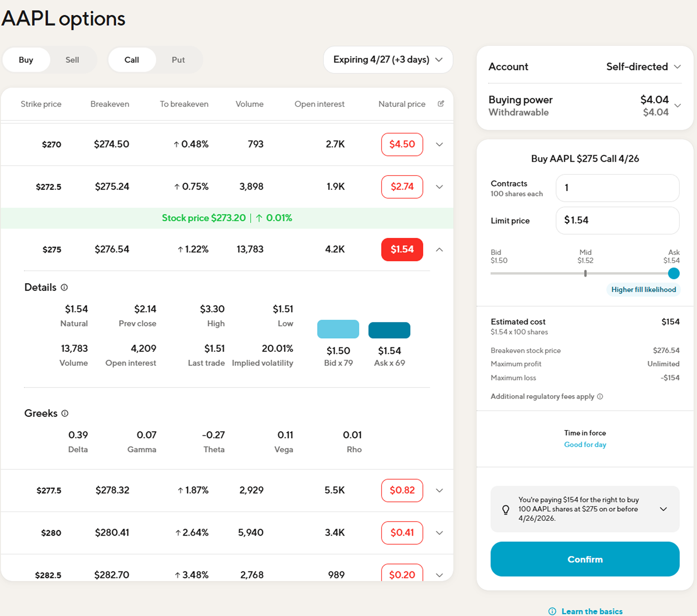Click the 0.39 Delta value

pyautogui.click(x=78, y=435)
